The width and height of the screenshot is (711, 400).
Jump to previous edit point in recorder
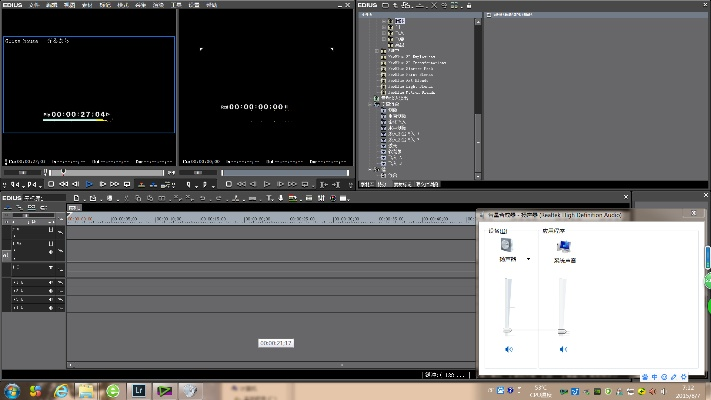click(324, 185)
